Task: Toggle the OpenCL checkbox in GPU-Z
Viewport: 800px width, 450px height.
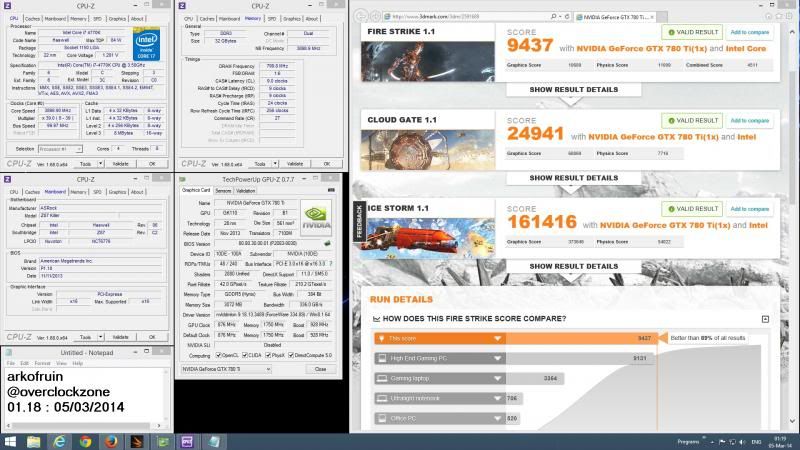Action: point(219,355)
